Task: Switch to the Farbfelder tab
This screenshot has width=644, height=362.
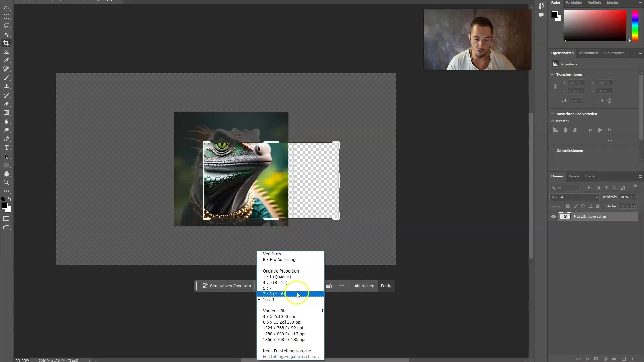Action: pyautogui.click(x=574, y=3)
